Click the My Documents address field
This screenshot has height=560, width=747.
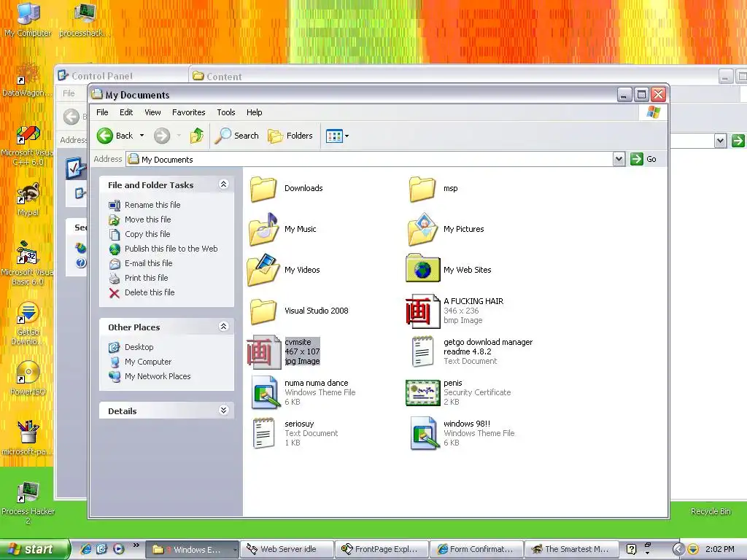tap(369, 159)
